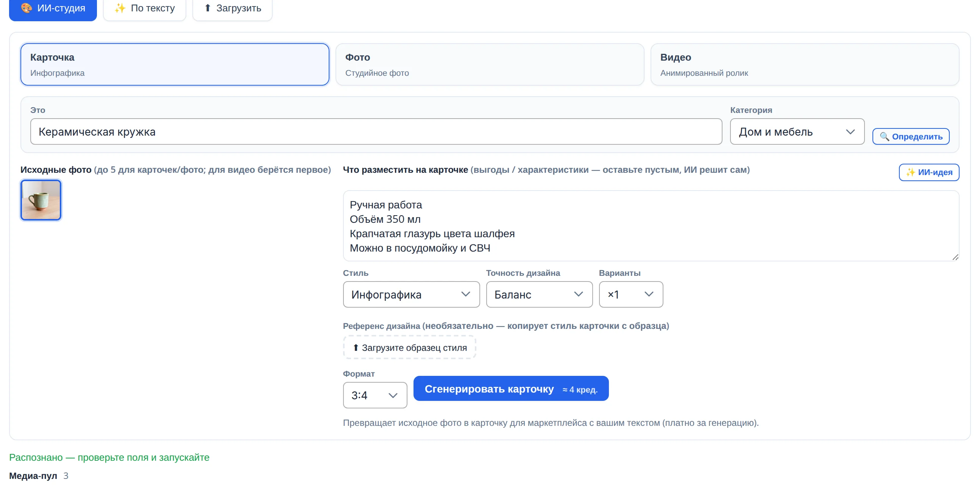Click the palette icon on ИИ-студия
This screenshot has width=980, height=488.
click(x=26, y=8)
